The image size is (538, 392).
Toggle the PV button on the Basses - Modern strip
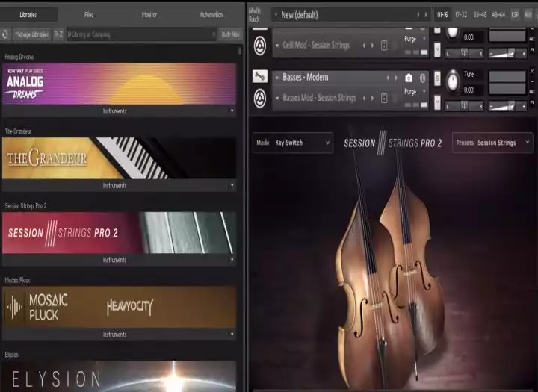click(532, 102)
